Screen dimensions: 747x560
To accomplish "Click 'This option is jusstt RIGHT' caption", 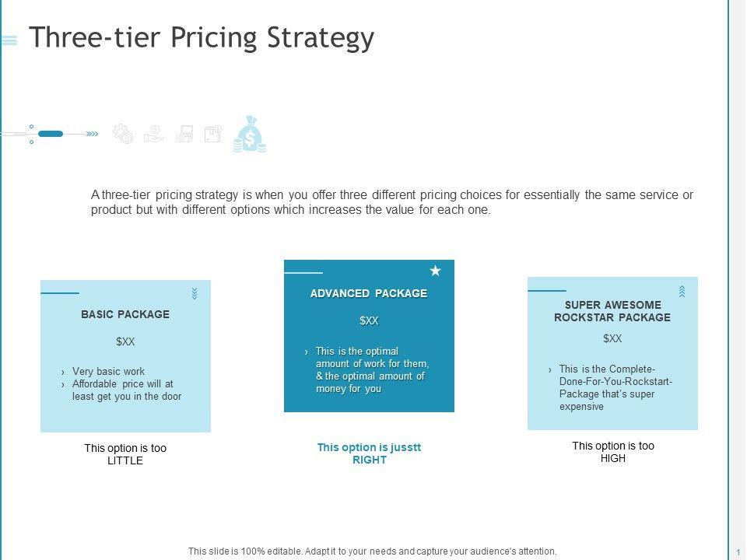I will coord(369,453).
